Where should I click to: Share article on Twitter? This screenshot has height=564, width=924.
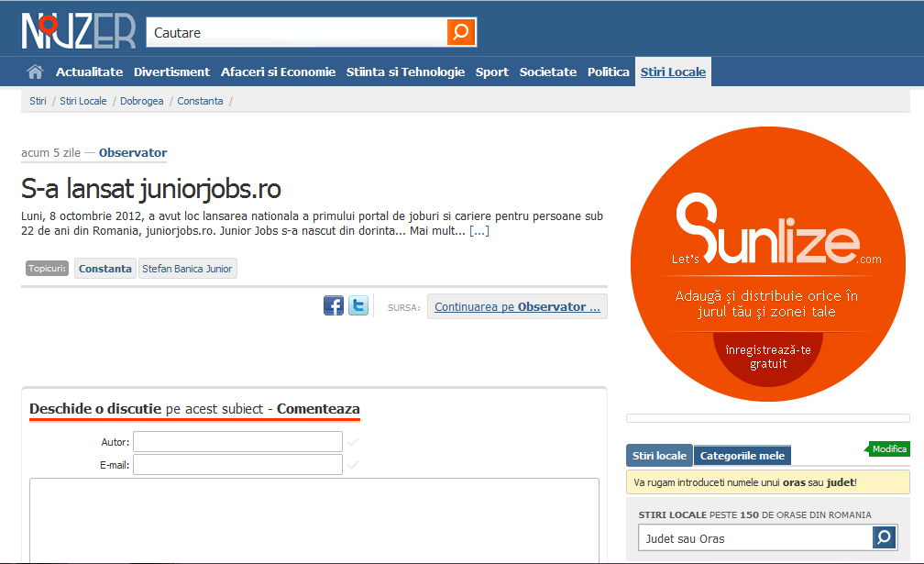coord(358,306)
